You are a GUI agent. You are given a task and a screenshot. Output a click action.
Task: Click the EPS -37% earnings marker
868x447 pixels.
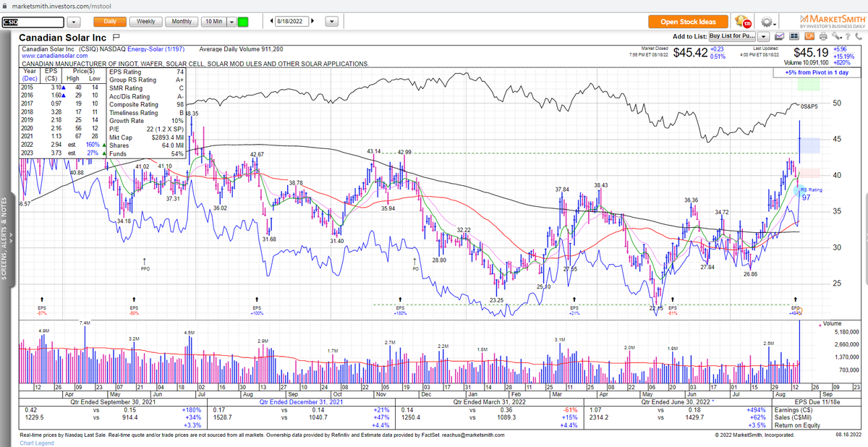(42, 305)
